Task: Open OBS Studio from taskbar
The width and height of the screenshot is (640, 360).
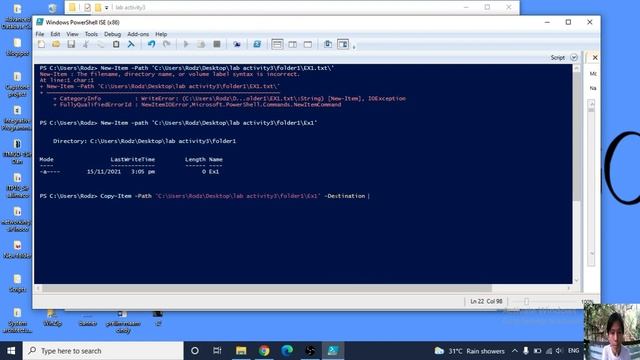Action: (x=310, y=351)
